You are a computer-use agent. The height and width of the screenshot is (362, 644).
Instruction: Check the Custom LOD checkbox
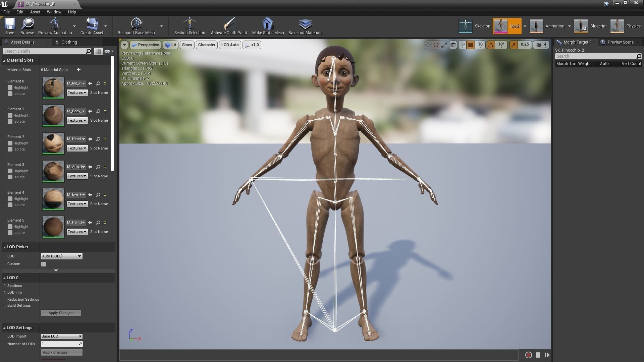pyautogui.click(x=44, y=264)
